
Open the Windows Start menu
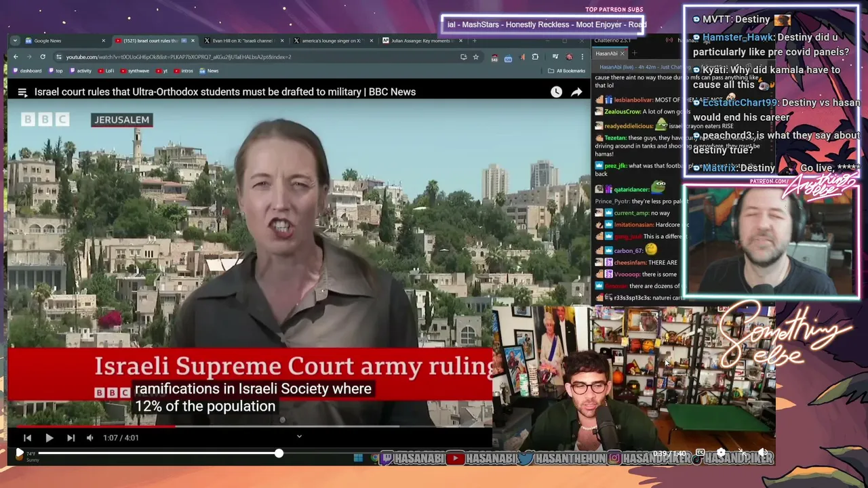coord(358,458)
